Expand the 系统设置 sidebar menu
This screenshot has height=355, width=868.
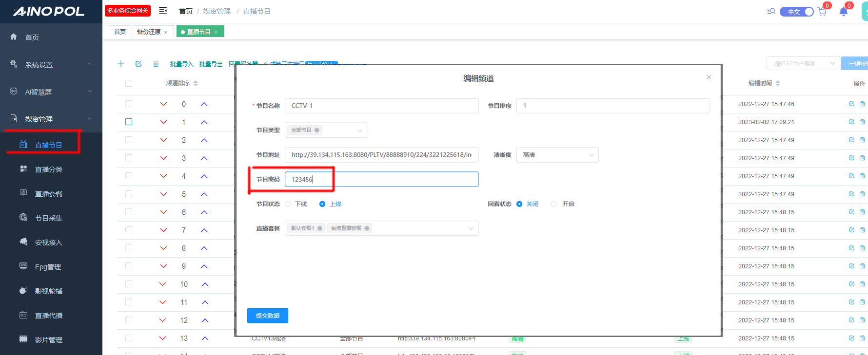point(51,65)
